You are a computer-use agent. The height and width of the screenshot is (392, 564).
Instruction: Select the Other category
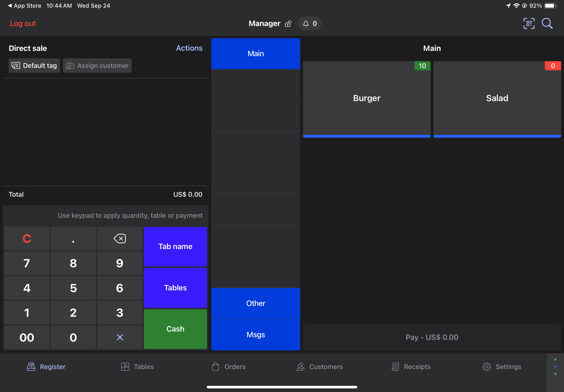pyautogui.click(x=256, y=303)
